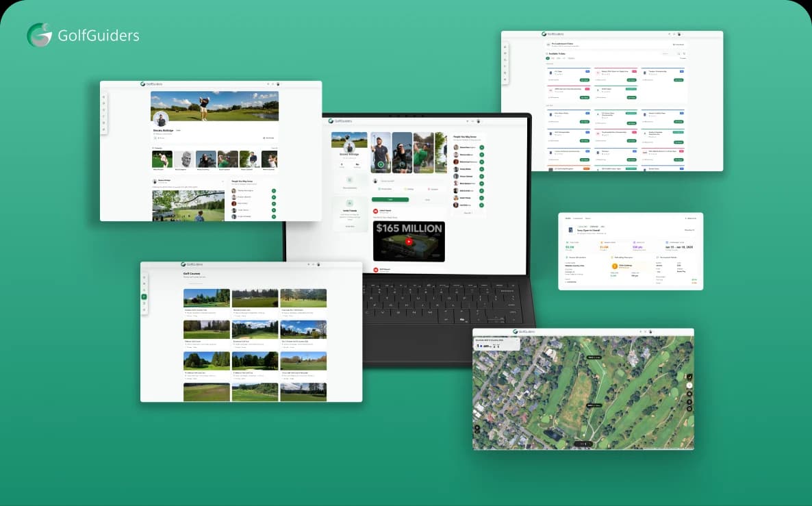
Task: Select the green active feed tab in laptop window
Action: click(x=390, y=199)
